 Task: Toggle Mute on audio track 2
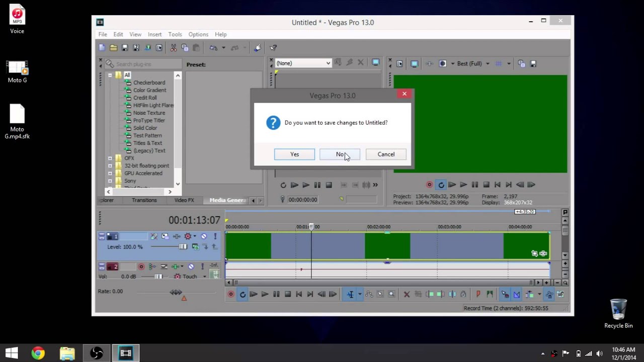(x=191, y=266)
